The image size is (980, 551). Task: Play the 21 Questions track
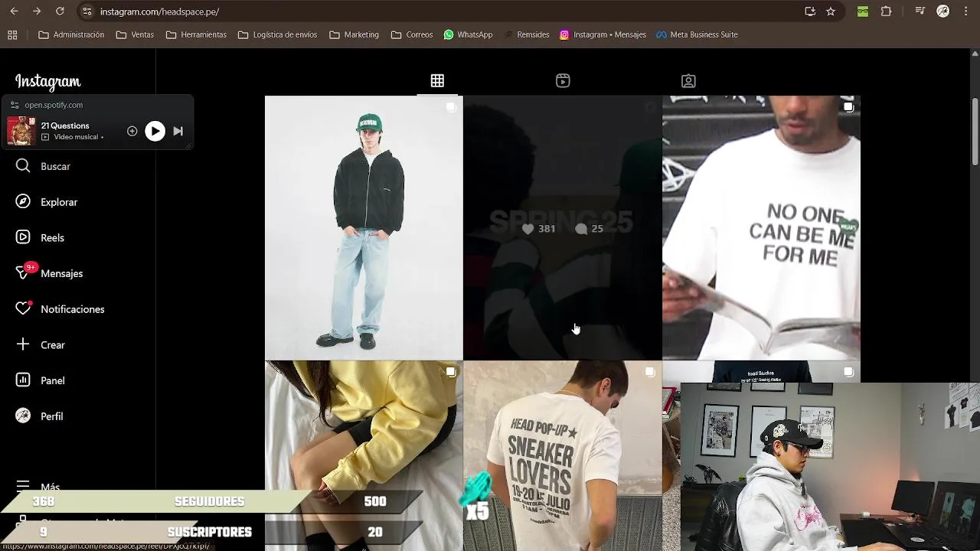tap(155, 132)
